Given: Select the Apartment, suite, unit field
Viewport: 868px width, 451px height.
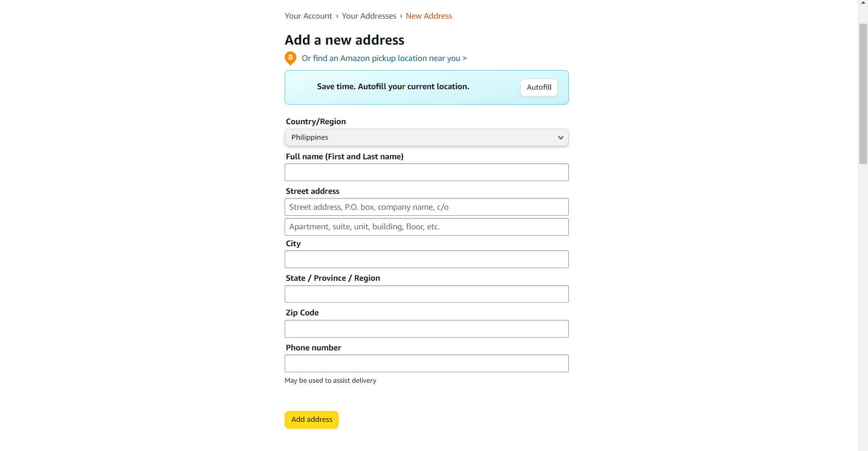Looking at the screenshot, I should 426,227.
